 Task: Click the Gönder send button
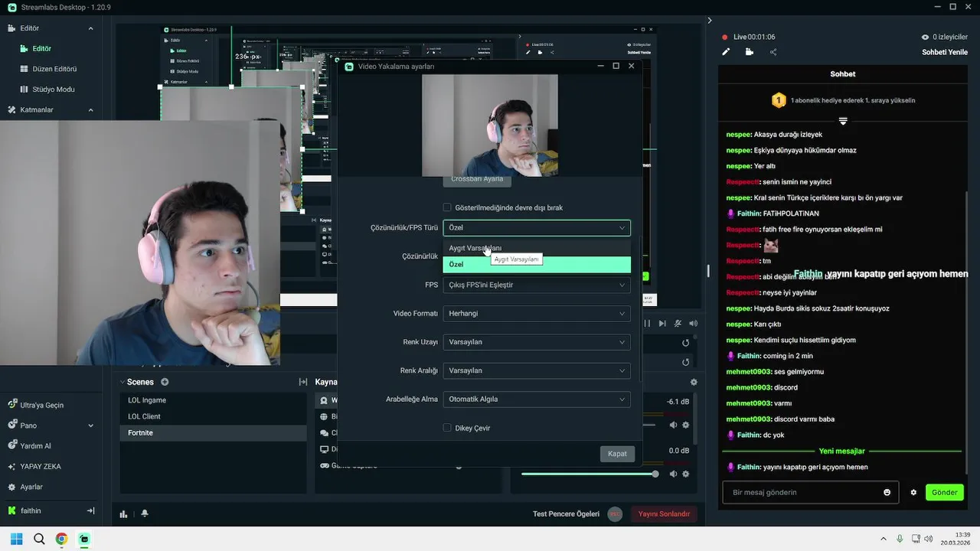click(x=944, y=492)
